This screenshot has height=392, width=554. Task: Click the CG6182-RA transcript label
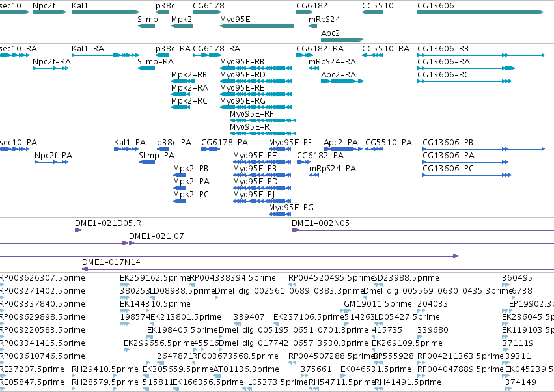(320, 49)
